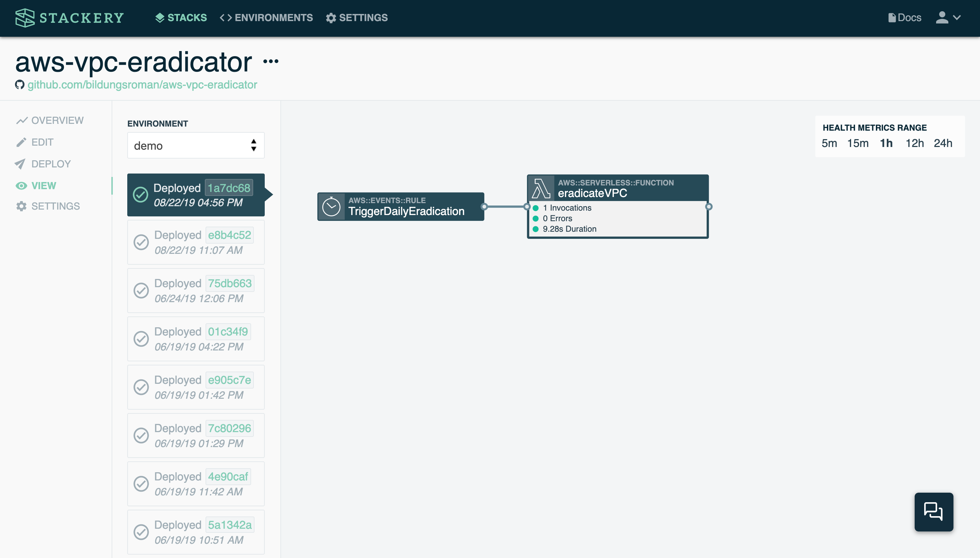Screen dimensions: 980x558
Task: Click commit hash 01c34f9
Action: pos(228,331)
